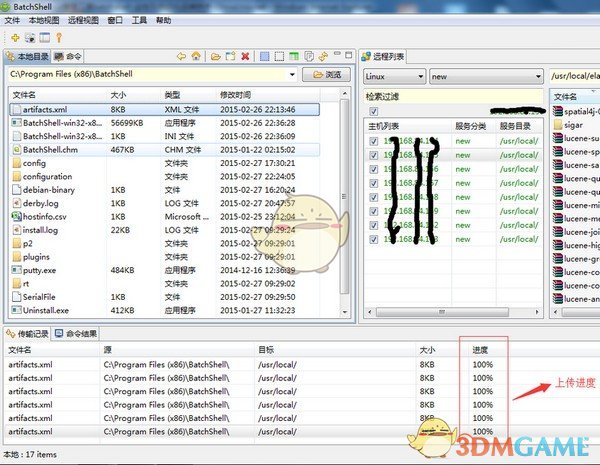This screenshot has width=600, height=465.
Task: Open the 窗口 menu
Action: 115,20
